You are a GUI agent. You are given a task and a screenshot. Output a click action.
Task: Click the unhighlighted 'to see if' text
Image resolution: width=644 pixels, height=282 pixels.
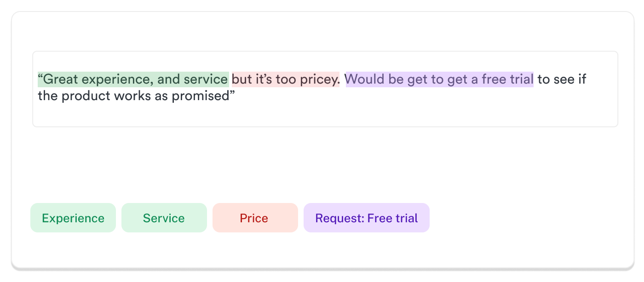562,79
